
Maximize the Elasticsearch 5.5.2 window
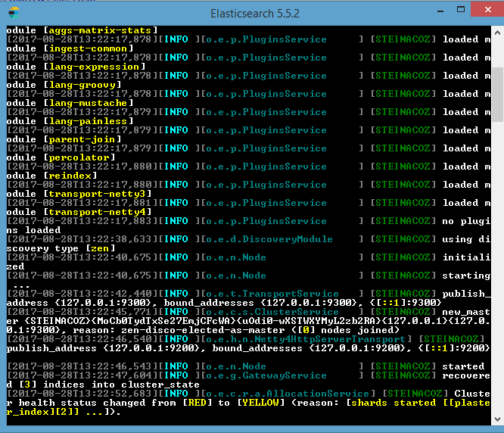pyautogui.click(x=461, y=10)
